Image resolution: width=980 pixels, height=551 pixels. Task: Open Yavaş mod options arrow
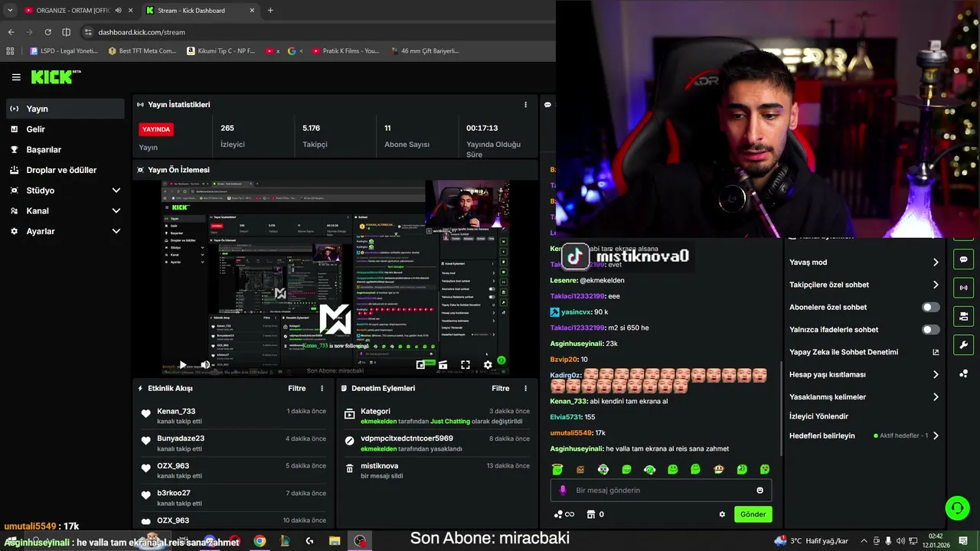click(936, 262)
